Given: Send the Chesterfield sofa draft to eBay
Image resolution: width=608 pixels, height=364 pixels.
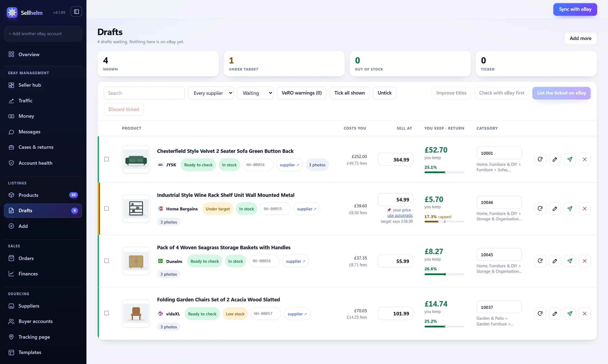Looking at the screenshot, I should [x=570, y=159].
